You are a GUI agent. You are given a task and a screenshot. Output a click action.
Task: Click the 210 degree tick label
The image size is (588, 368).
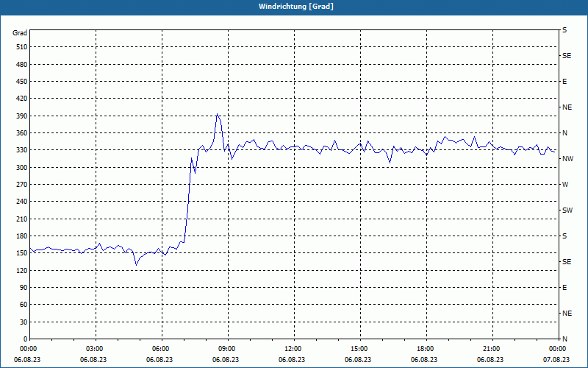(x=22, y=219)
